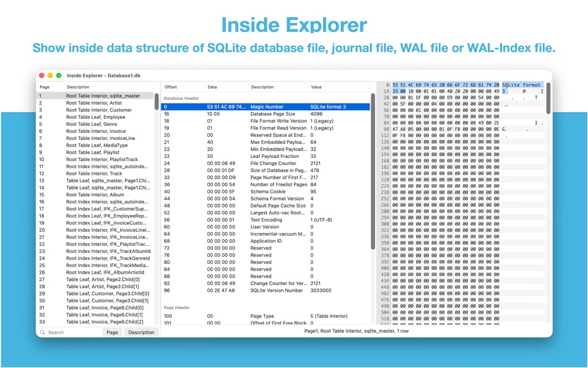Viewport: 588px width, 368px height.
Task: Toggle the Page search filter button
Action: [112, 332]
